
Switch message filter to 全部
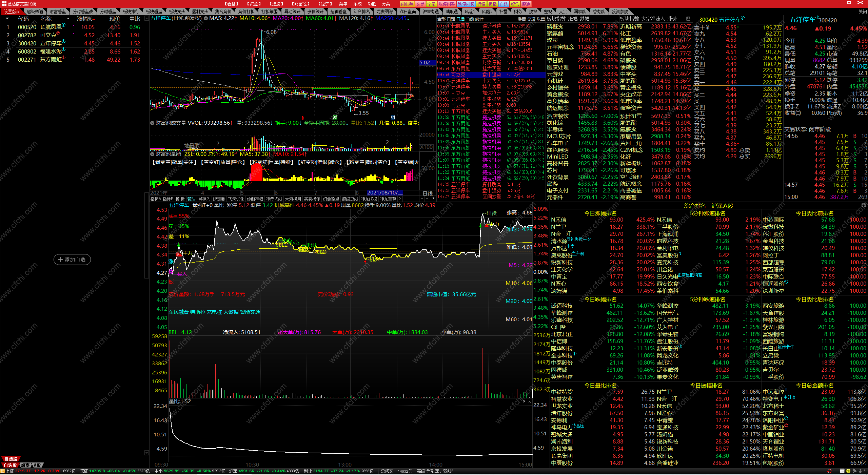pos(441,19)
